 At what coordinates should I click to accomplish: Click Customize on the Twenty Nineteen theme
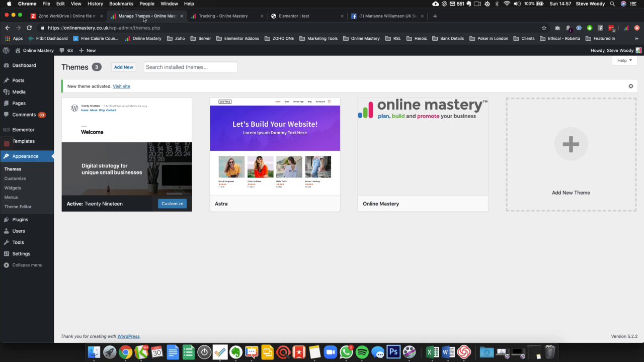tap(172, 204)
